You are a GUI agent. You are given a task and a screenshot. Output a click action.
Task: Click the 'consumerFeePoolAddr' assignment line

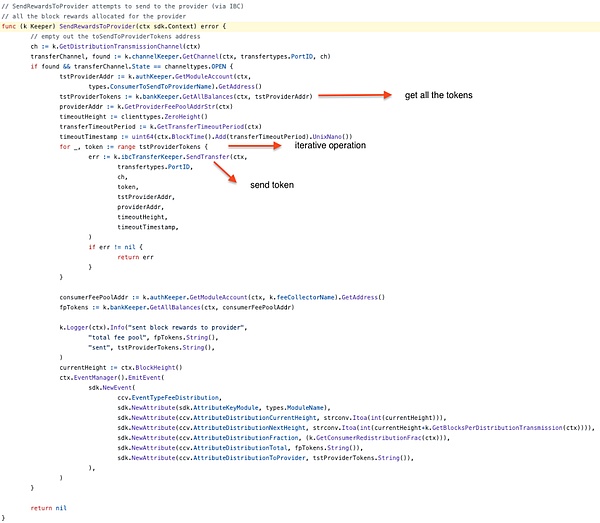tap(220, 297)
